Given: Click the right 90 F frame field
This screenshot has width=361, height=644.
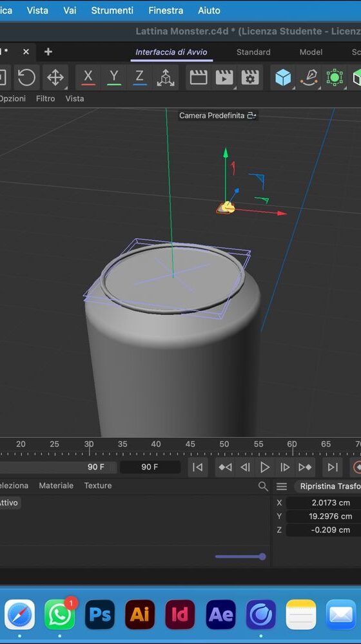Looking at the screenshot, I should click(150, 467).
